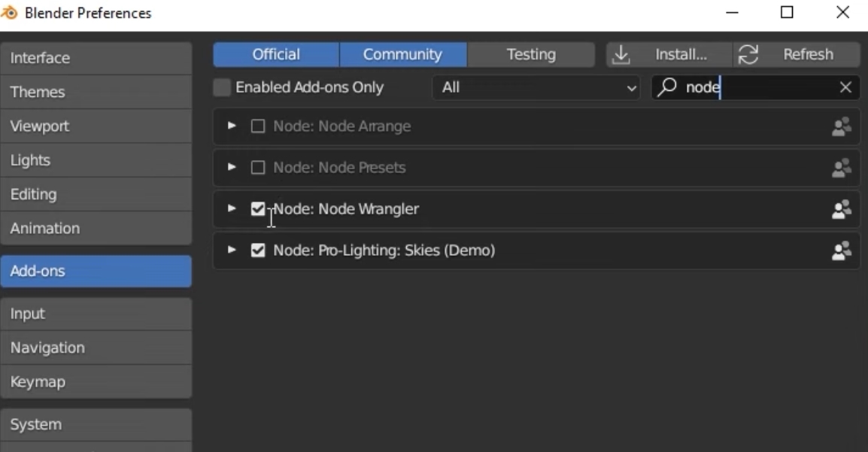Screen dimensions: 868x452
Task: Click the magnifier search icon
Action: (x=666, y=87)
